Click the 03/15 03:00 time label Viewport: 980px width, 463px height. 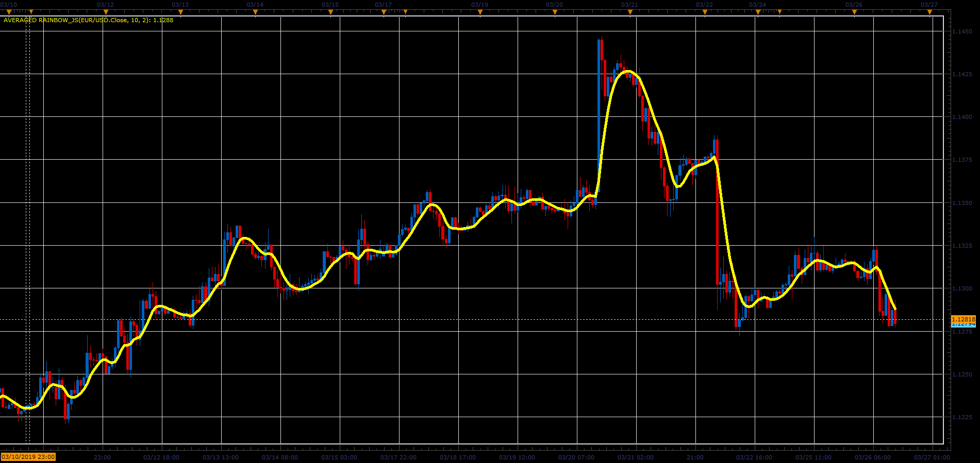[339, 457]
